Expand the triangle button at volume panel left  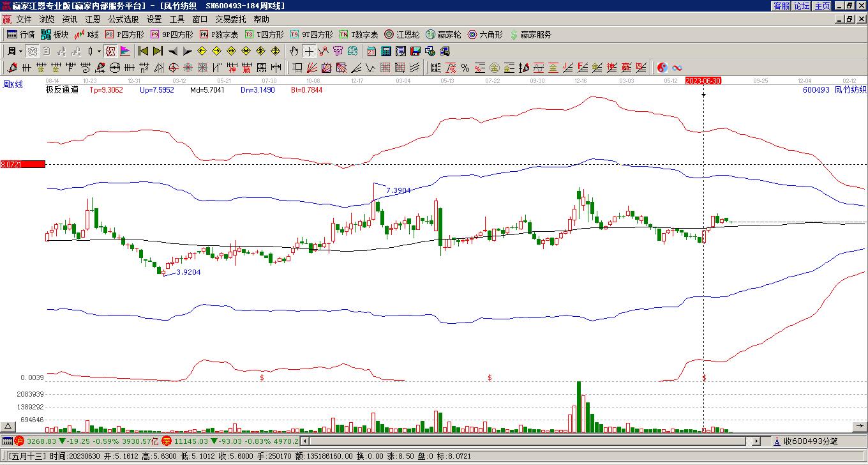[x=8, y=426]
